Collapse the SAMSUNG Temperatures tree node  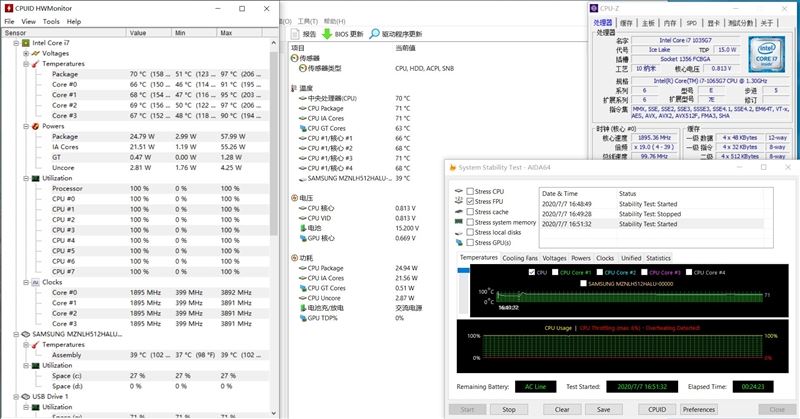click(x=26, y=344)
